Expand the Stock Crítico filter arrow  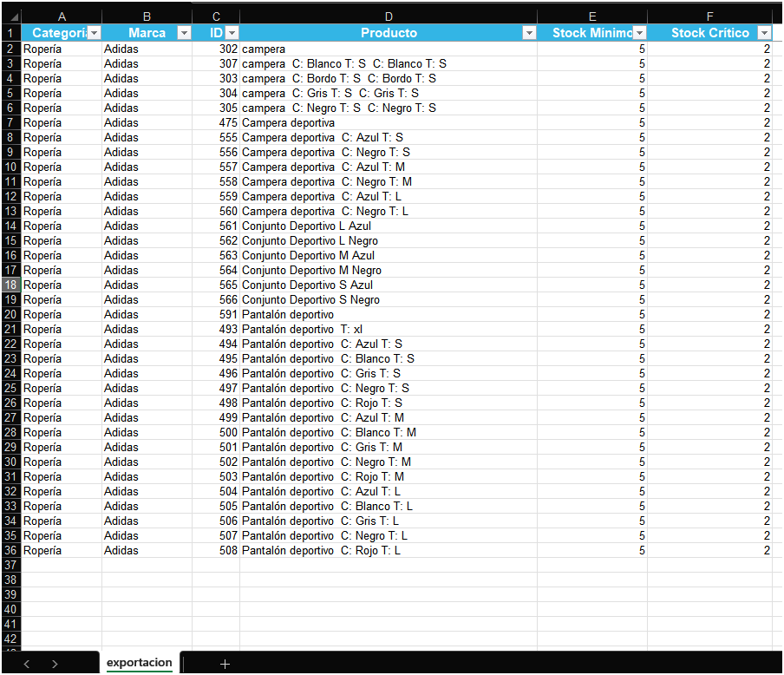point(764,33)
